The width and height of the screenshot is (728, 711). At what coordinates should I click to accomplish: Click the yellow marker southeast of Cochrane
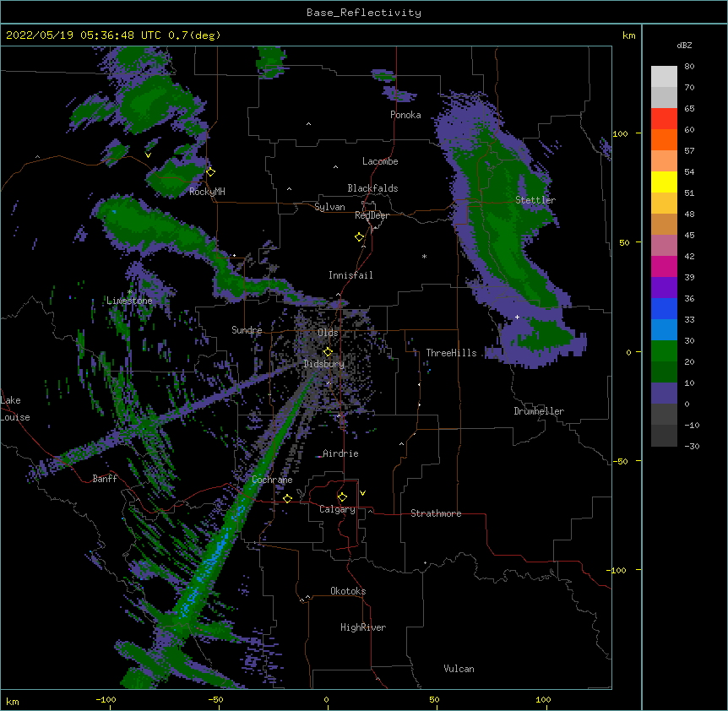(x=287, y=498)
